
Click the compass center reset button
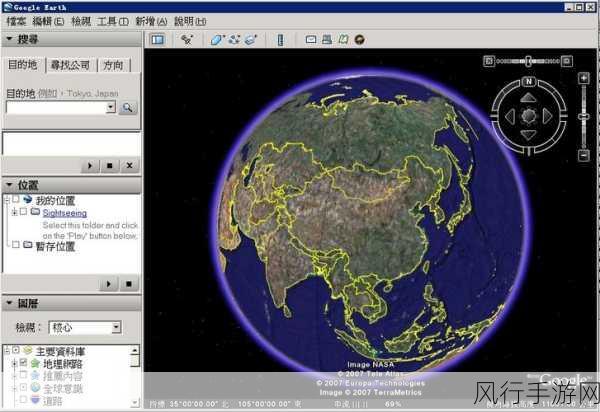pyautogui.click(x=528, y=116)
